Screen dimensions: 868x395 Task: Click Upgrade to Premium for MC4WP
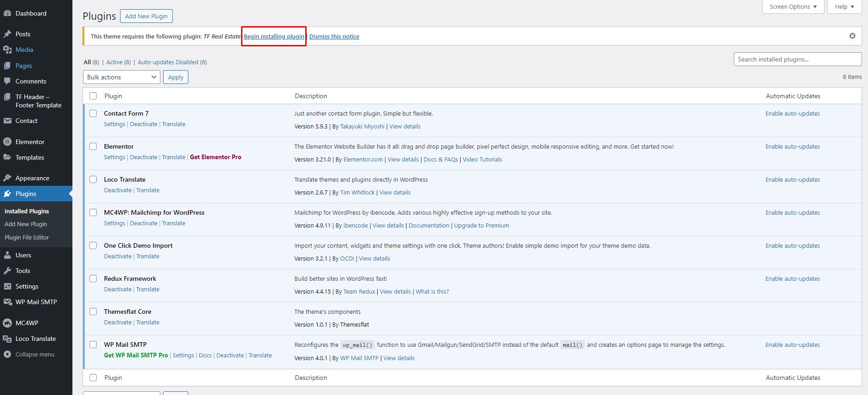tap(482, 226)
